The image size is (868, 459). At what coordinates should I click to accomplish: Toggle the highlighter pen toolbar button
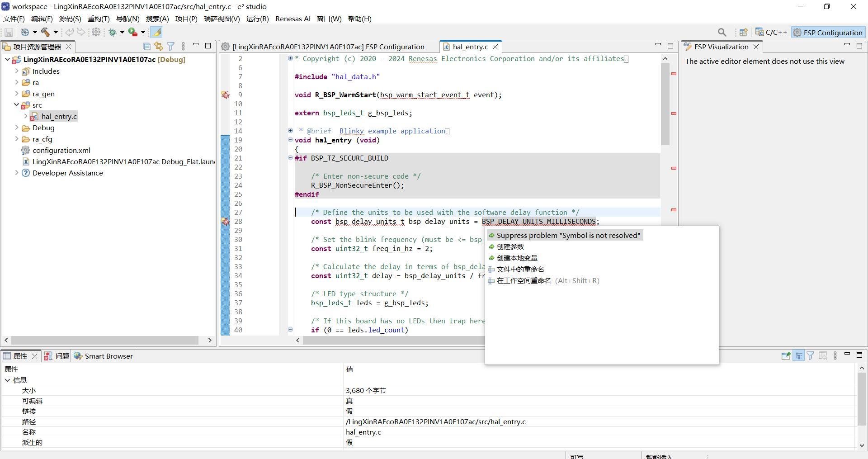pos(156,32)
